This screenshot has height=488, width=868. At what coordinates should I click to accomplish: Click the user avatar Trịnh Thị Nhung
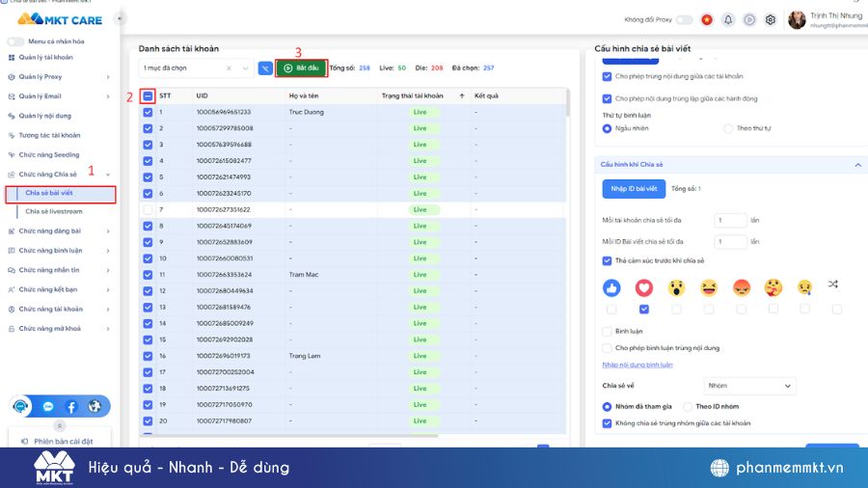pyautogui.click(x=797, y=20)
